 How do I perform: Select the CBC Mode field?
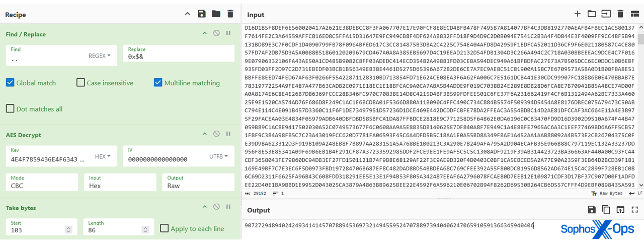[42, 182]
